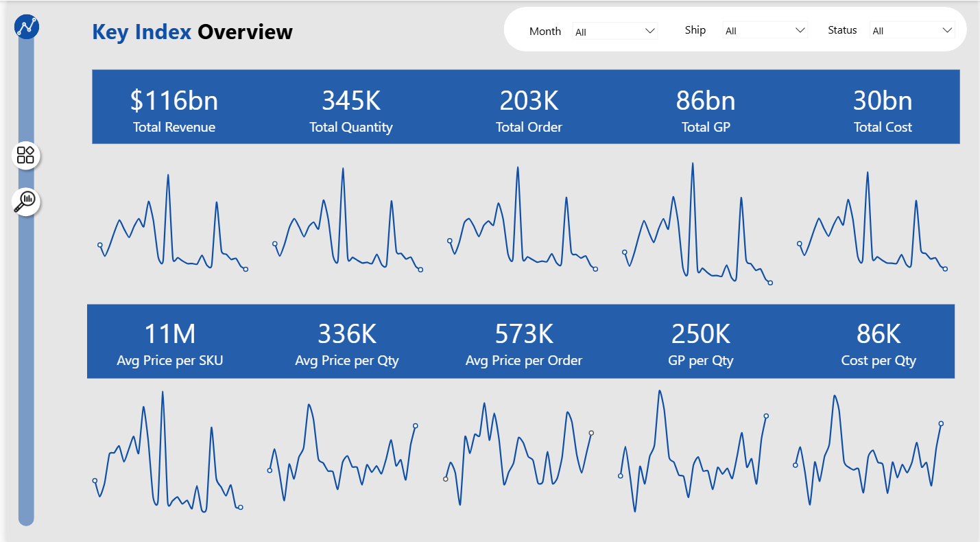Click the Avg Price per Order card

point(524,341)
